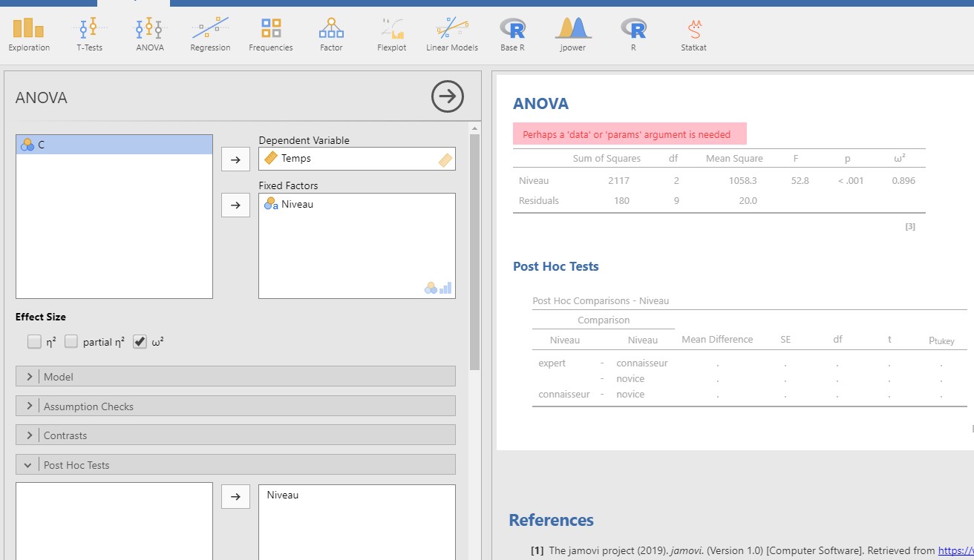This screenshot has width=974, height=560.
Task: Open the R module with single-letter label
Action: pos(633,35)
